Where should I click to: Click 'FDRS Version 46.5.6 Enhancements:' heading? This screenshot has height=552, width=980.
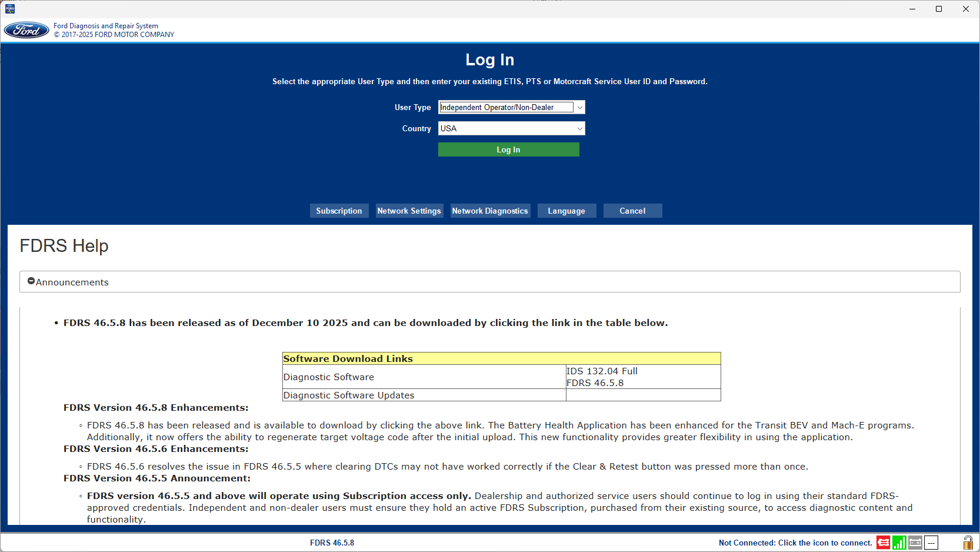point(156,449)
